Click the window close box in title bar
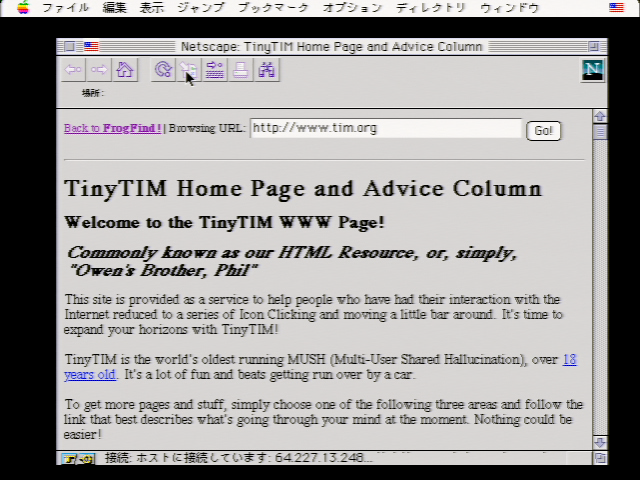640x480 pixels. point(69,47)
